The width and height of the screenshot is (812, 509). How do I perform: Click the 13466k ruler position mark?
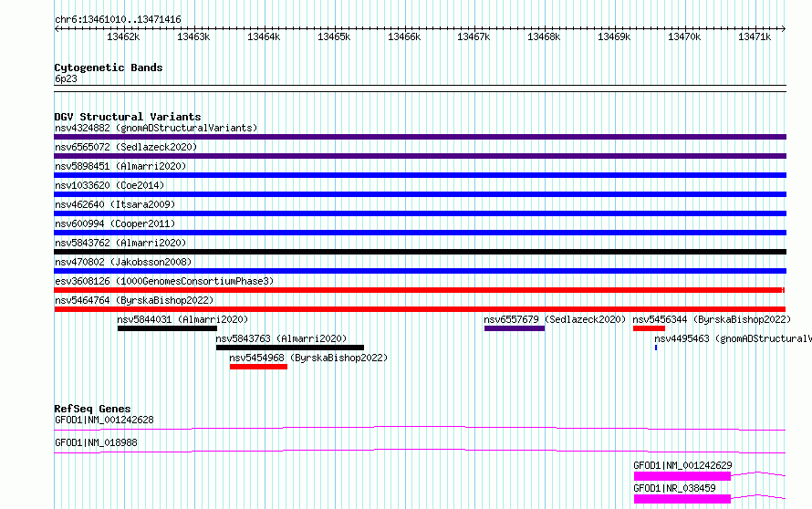coord(404,36)
